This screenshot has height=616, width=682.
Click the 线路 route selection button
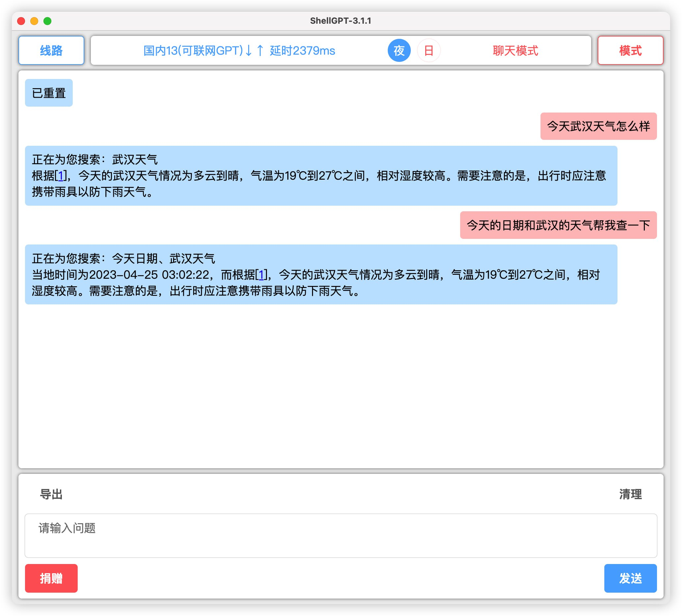(x=52, y=50)
